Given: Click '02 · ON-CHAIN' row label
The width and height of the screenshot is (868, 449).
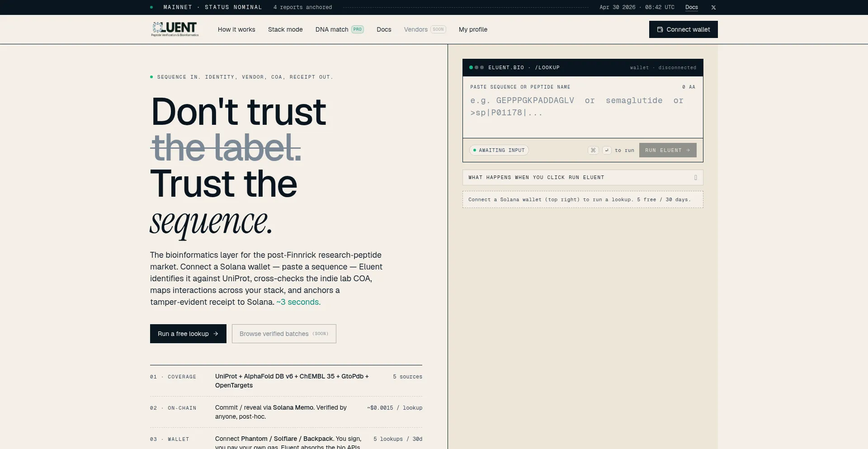Looking at the screenshot, I should [173, 408].
